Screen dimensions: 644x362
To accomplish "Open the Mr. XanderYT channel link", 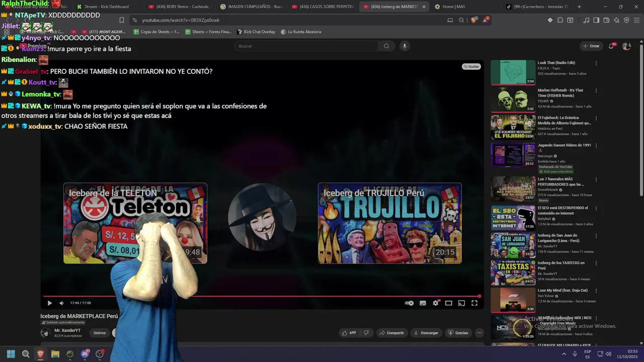I will (67, 330).
